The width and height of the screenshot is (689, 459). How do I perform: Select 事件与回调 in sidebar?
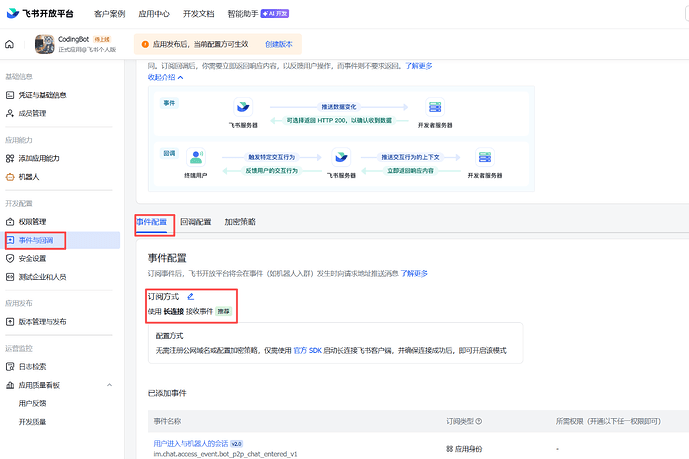[36, 240]
